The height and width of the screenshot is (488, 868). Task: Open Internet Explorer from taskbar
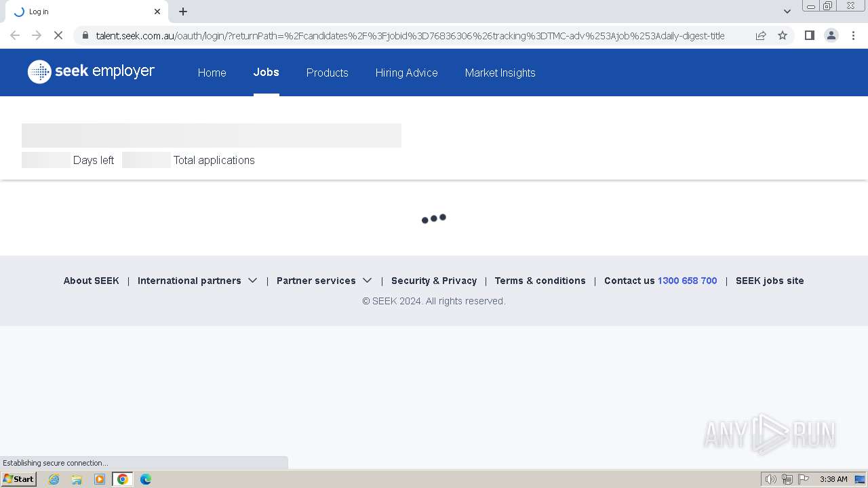[54, 479]
